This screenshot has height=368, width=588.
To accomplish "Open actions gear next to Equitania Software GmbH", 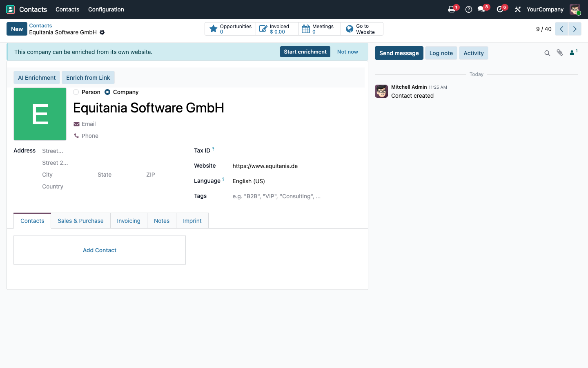I will coord(102,32).
